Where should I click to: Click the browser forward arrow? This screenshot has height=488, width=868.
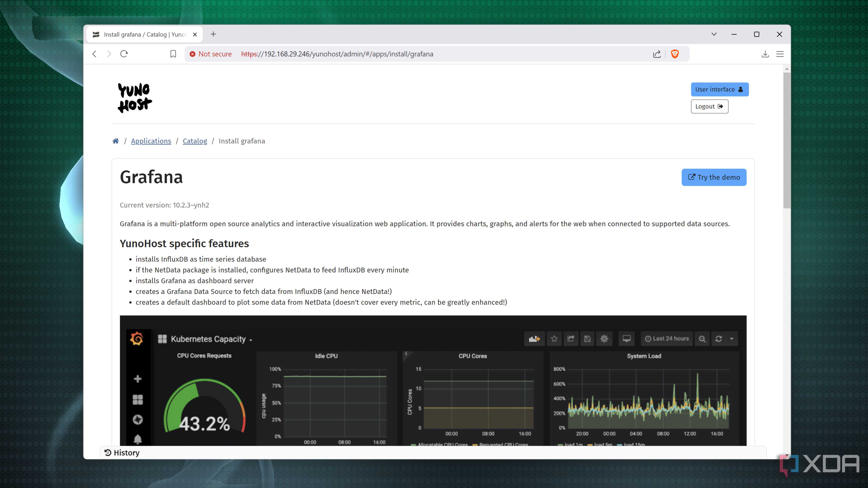pyautogui.click(x=109, y=54)
